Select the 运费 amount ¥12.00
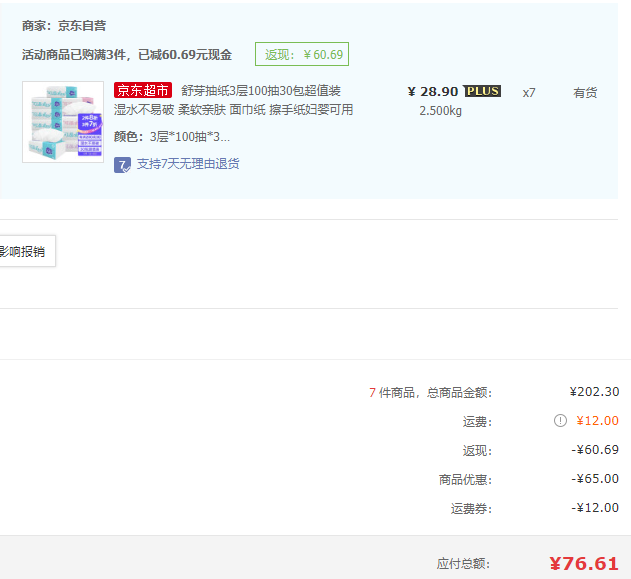631x579 pixels. coord(597,420)
